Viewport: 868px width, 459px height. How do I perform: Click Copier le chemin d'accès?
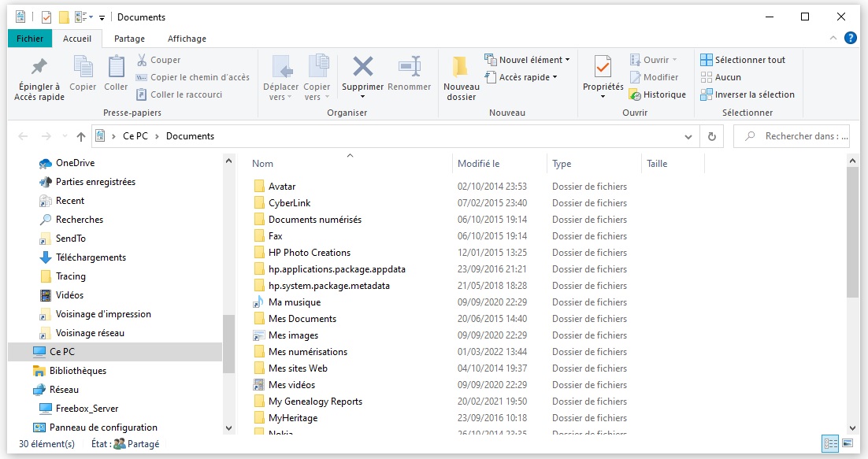point(193,77)
